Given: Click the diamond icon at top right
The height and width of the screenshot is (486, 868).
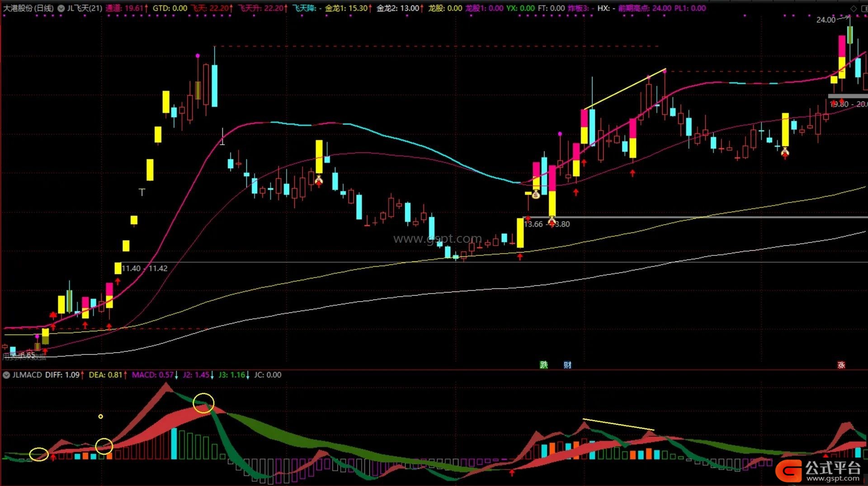Looking at the screenshot, I should pos(853,8).
